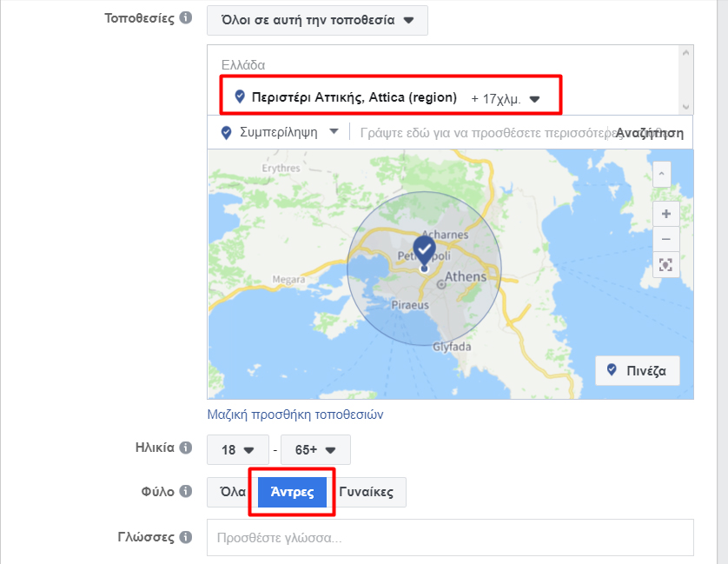This screenshot has height=564, width=728.
Task: Select Άντρες gender option
Action: pos(292,492)
